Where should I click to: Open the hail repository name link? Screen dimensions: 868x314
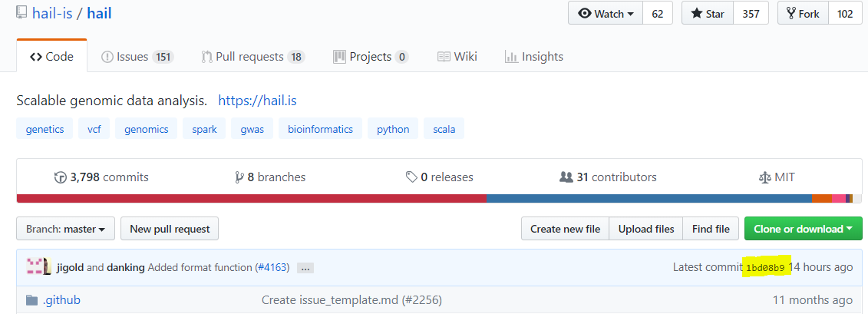99,13
